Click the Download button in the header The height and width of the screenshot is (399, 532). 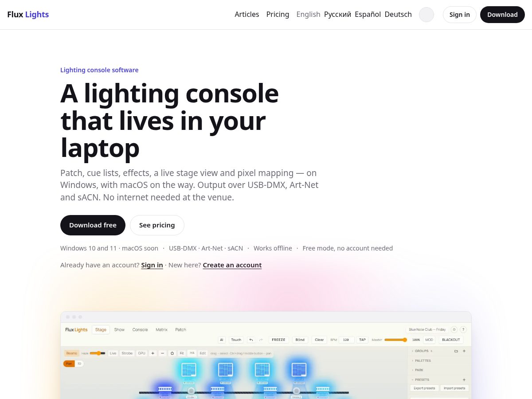click(502, 15)
